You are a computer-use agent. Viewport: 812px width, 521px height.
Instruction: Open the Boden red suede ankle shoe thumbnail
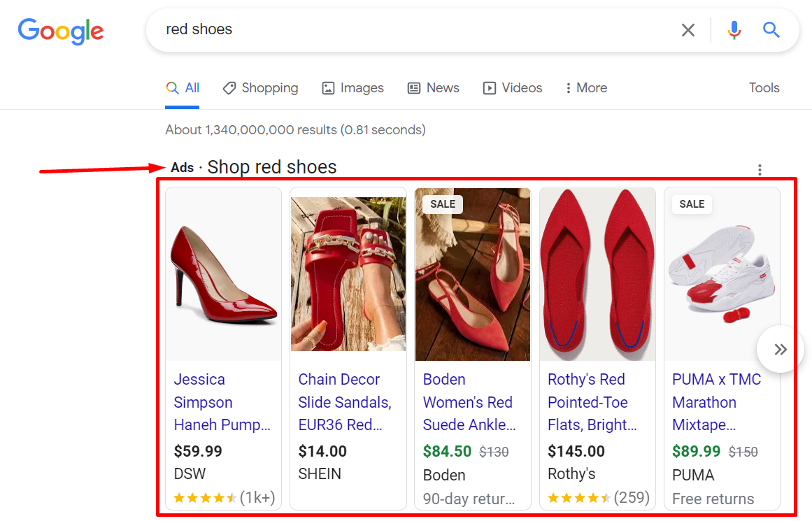click(472, 273)
